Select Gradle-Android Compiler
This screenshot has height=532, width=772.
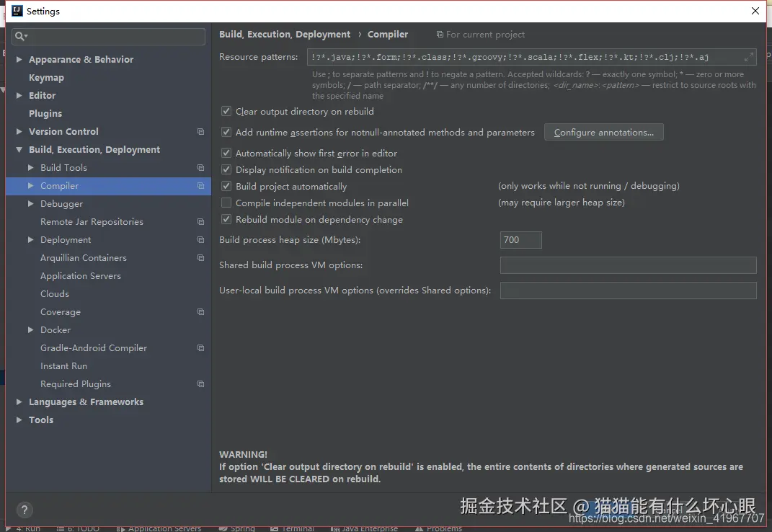tap(94, 347)
